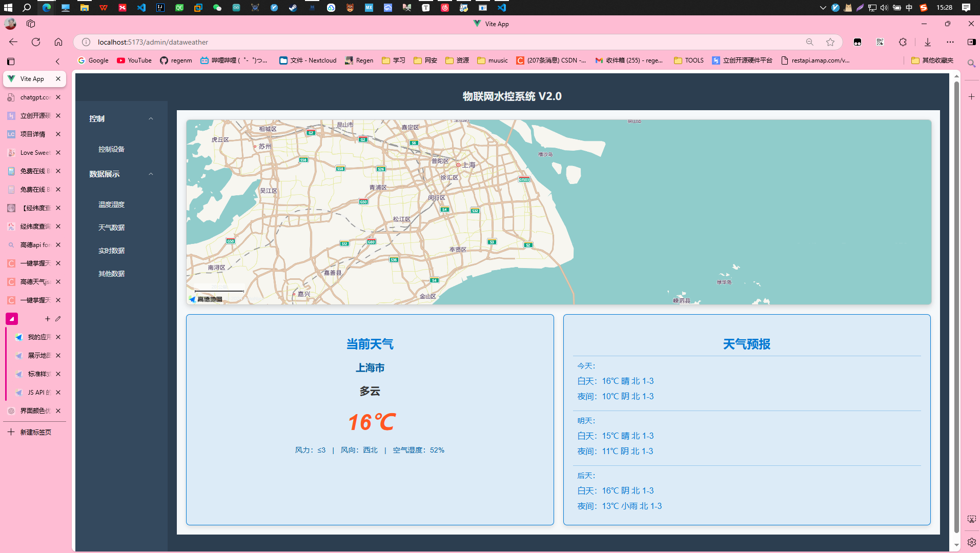980x553 pixels.
Task: Open YouTube bookmark
Action: tap(134, 60)
